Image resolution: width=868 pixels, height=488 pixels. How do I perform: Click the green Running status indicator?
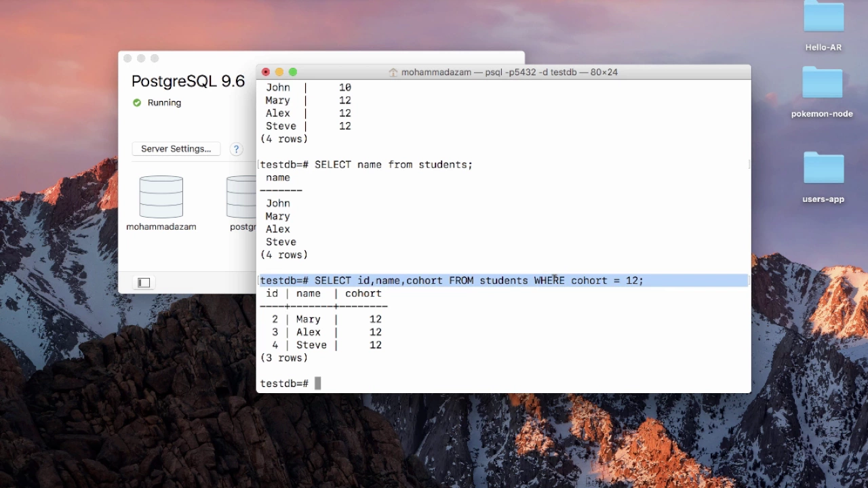pos(137,103)
